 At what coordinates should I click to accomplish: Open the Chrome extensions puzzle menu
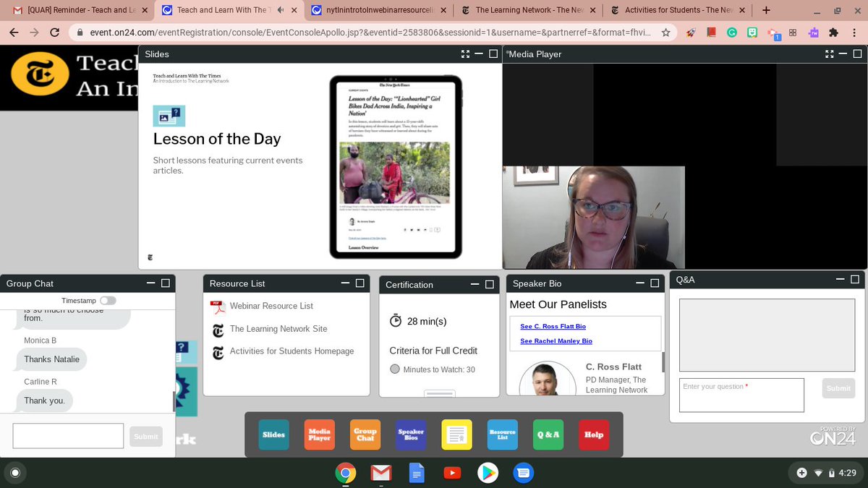tap(833, 33)
